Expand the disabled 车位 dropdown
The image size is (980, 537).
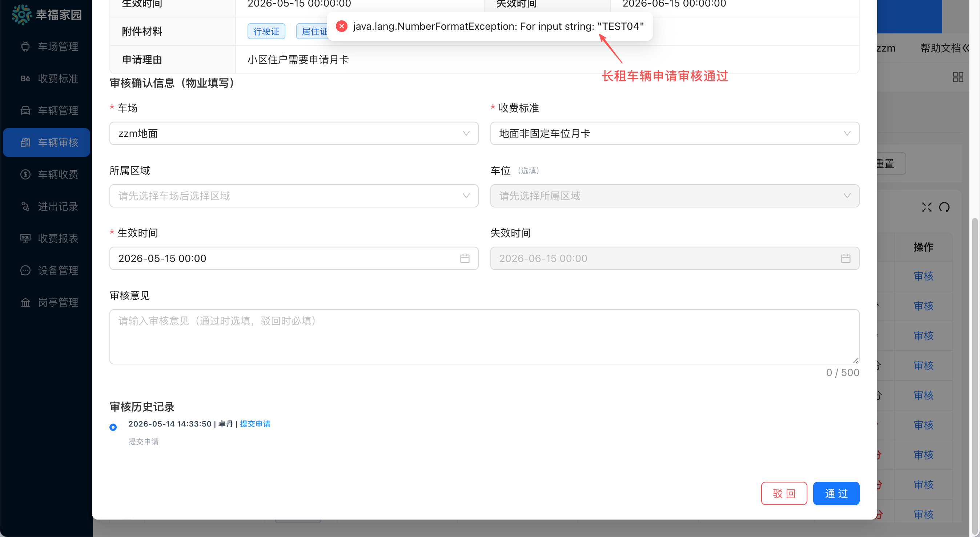(675, 195)
